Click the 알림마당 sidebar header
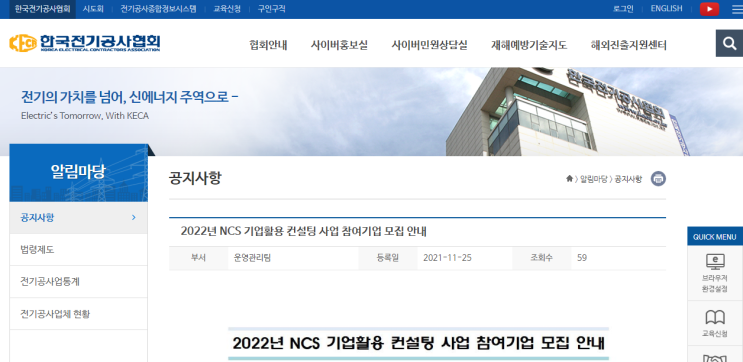 pos(79,173)
